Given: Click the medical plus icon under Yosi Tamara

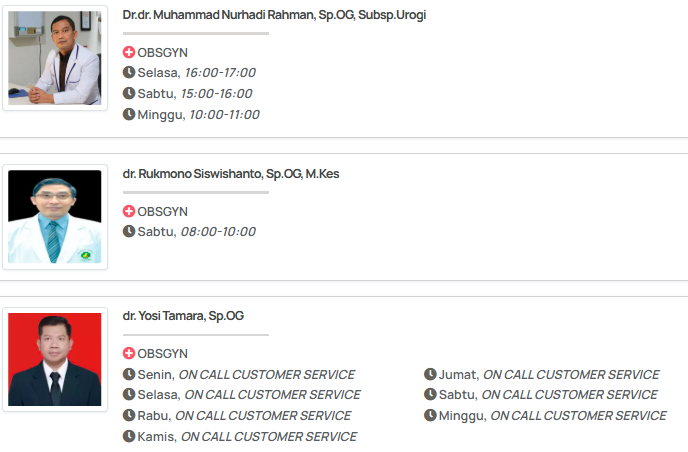Looking at the screenshot, I should pos(129,353).
